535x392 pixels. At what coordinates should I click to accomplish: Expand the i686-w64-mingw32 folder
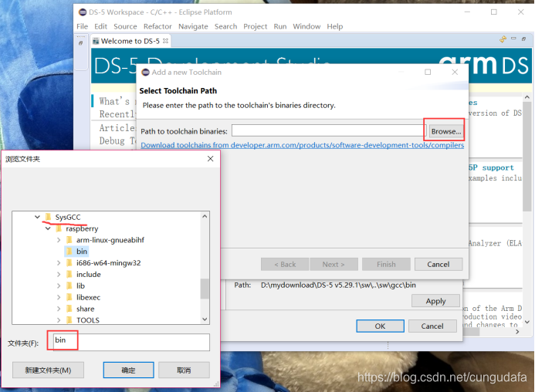pyautogui.click(x=59, y=262)
